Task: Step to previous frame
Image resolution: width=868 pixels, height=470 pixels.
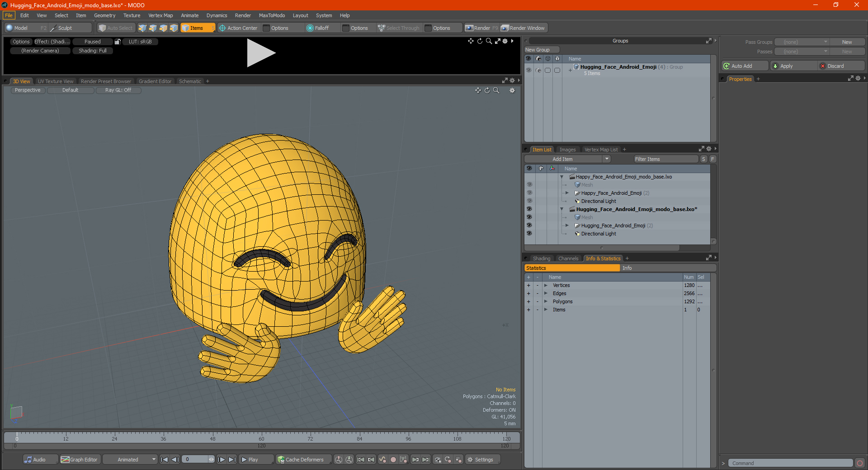Action: (x=175, y=460)
